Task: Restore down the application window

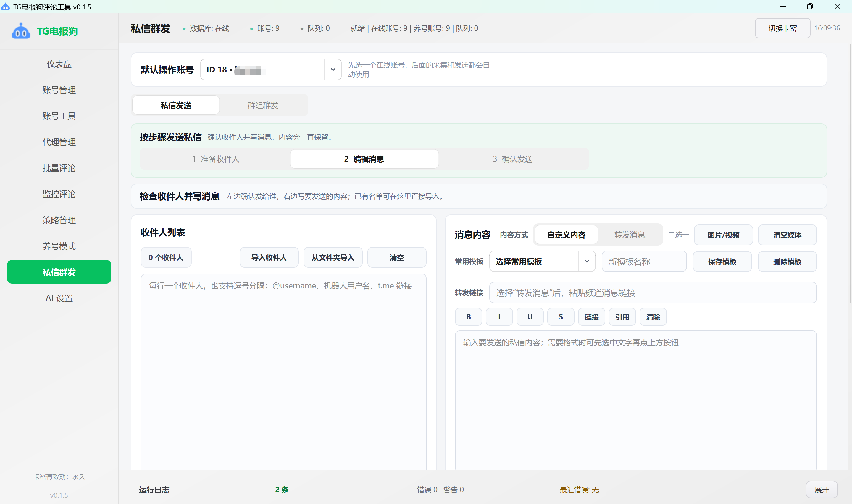Action: click(x=810, y=7)
